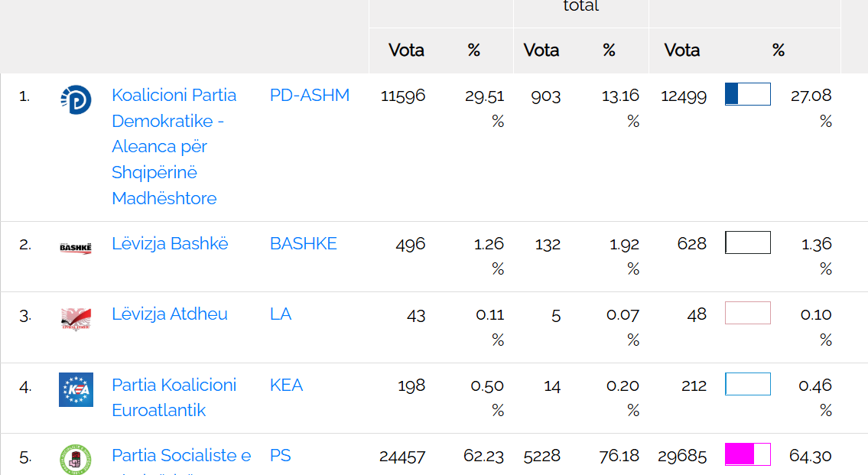Click the KEA blue star logo

pyautogui.click(x=76, y=389)
